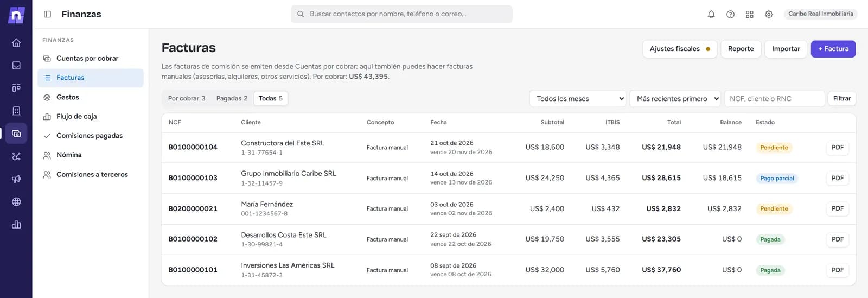Go to Nómina in sidebar
Image resolution: width=868 pixels, height=298 pixels.
tap(91, 155)
